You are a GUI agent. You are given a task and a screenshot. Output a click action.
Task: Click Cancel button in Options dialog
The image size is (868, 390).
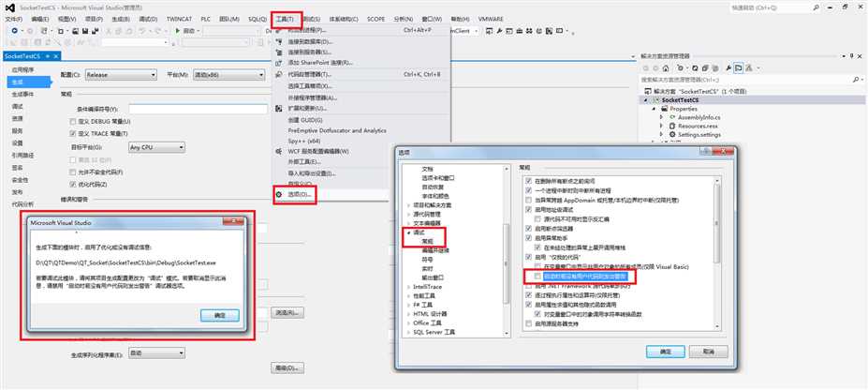pyautogui.click(x=708, y=352)
